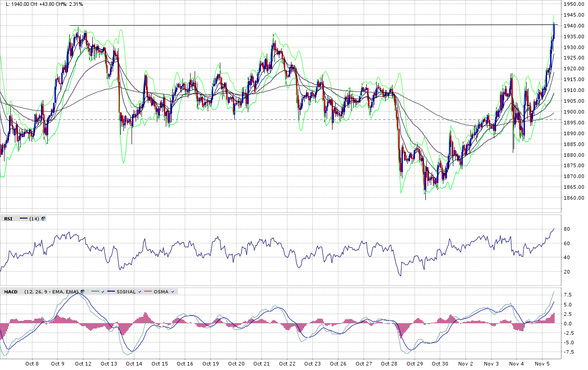Image resolution: width=588 pixels, height=370 pixels.
Task: Click the OSMA pink color swatch
Action: click(x=148, y=292)
